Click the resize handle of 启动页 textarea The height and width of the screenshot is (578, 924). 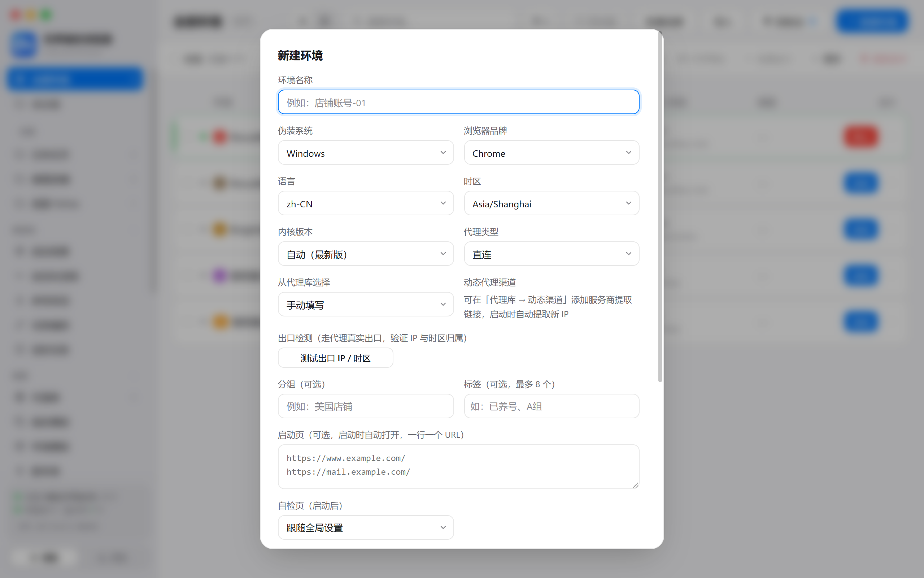[x=635, y=485]
